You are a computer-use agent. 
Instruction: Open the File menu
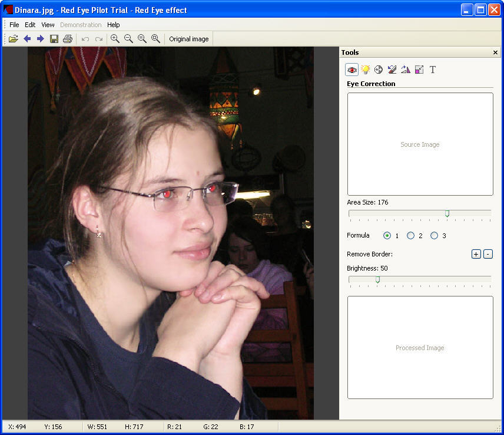[x=14, y=25]
